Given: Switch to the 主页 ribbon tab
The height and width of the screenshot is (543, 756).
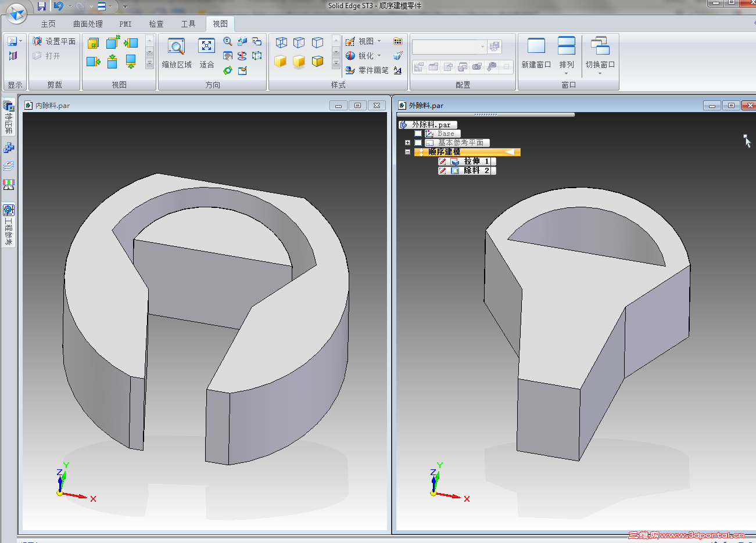Looking at the screenshot, I should pos(48,24).
